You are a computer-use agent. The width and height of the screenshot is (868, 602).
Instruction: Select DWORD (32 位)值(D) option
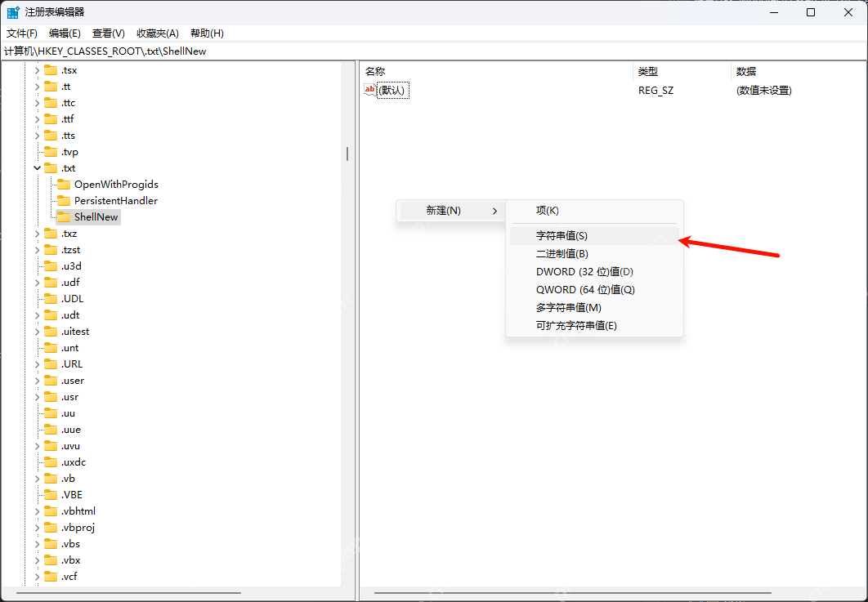(594, 272)
